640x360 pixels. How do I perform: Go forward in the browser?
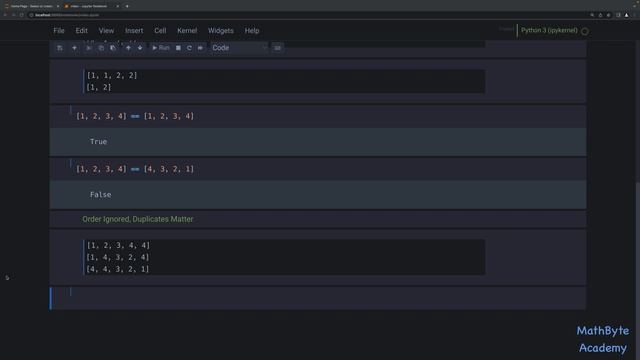pos(13,15)
